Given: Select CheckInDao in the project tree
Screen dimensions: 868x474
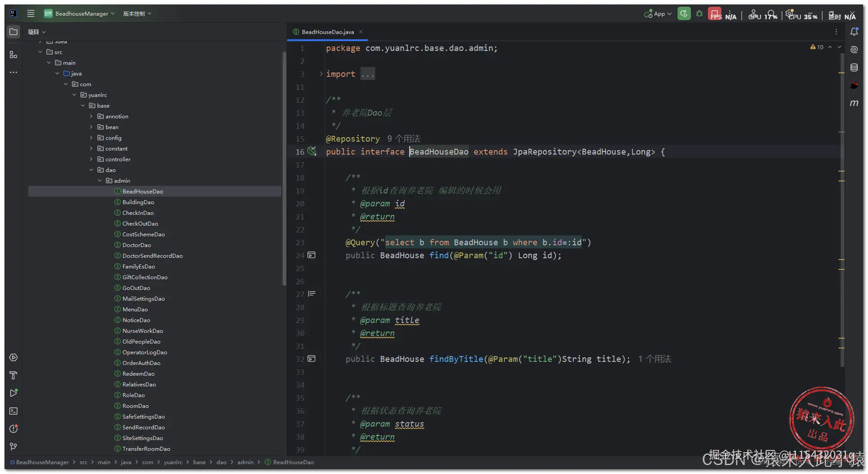Looking at the screenshot, I should [x=138, y=213].
